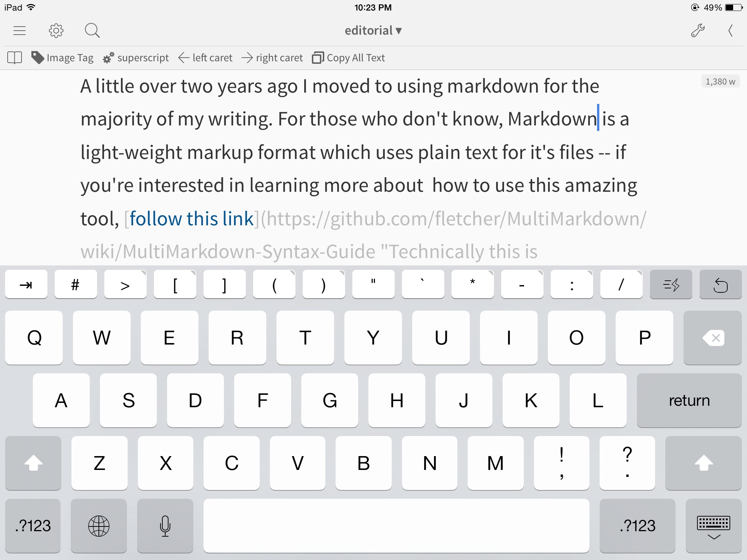Expand the editorial document title dropdown
The height and width of the screenshot is (560, 747).
[x=373, y=31]
